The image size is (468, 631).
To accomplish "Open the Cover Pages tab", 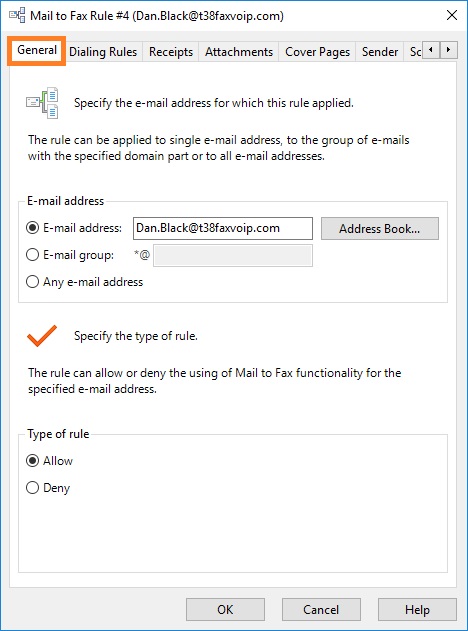I will (317, 52).
